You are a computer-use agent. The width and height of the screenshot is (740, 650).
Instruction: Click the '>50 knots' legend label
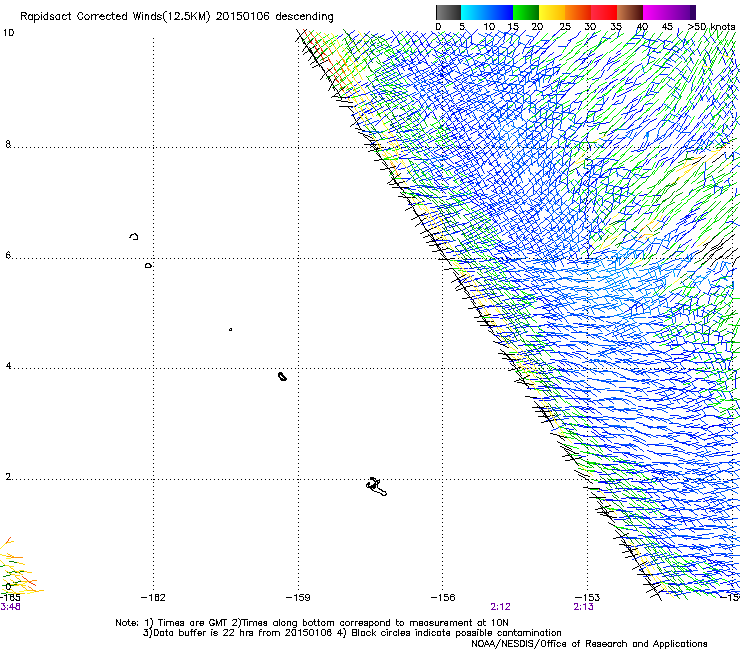click(711, 27)
